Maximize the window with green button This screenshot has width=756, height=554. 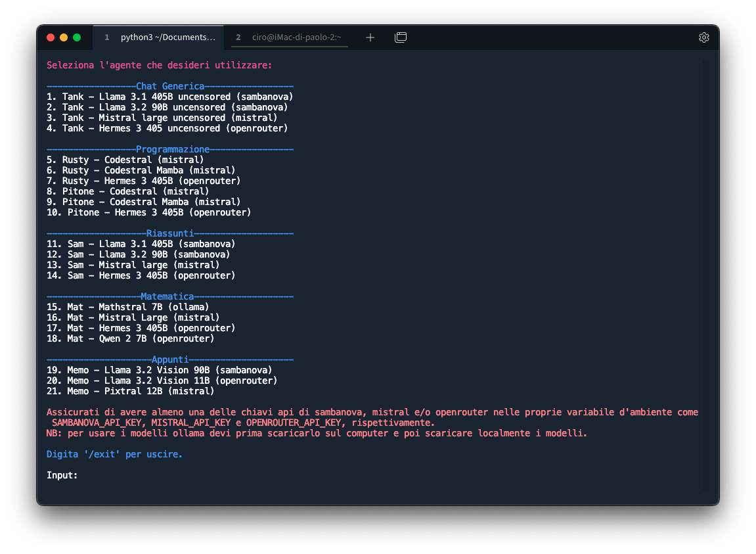[x=77, y=37]
